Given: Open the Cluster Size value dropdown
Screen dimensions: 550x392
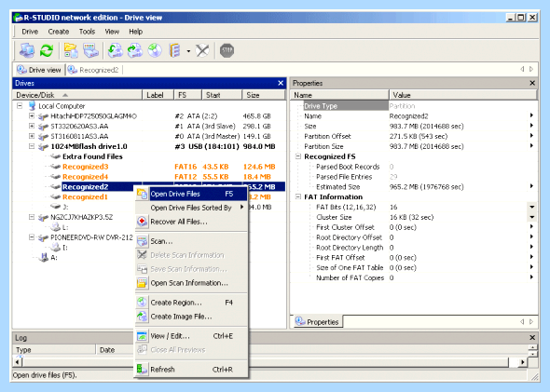Looking at the screenshot, I should (532, 217).
